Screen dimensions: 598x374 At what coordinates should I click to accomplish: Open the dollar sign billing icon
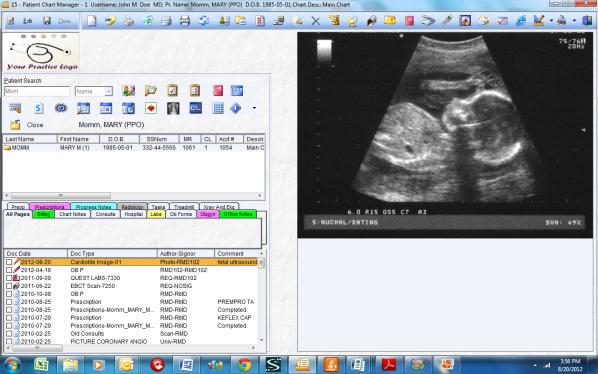tap(38, 109)
